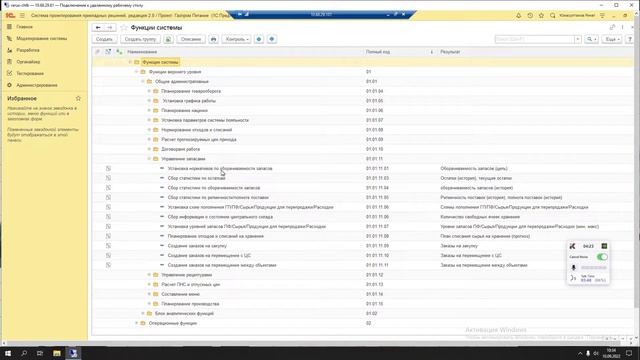The image size is (640, 360).
Task: Get link to this form icon
Action: (612, 27)
